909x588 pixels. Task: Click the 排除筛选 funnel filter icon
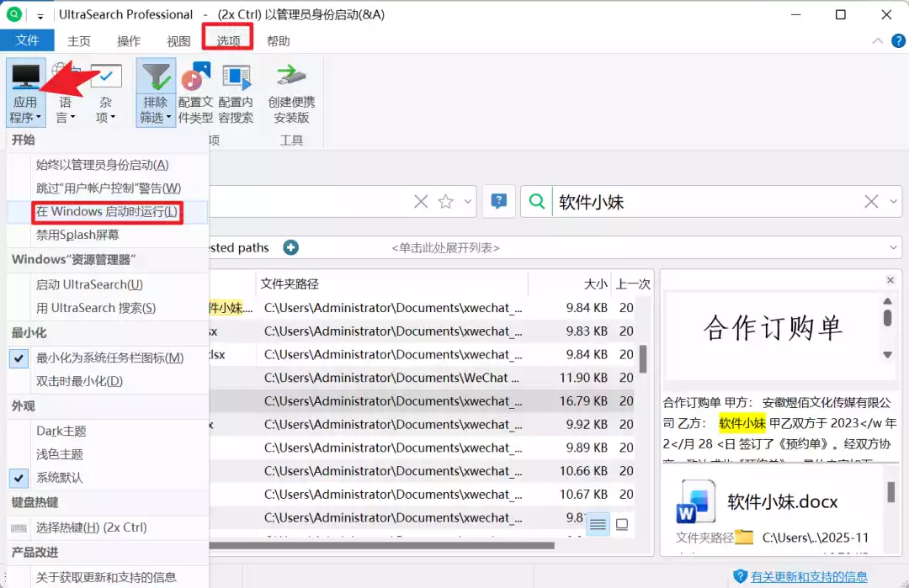pos(156,77)
